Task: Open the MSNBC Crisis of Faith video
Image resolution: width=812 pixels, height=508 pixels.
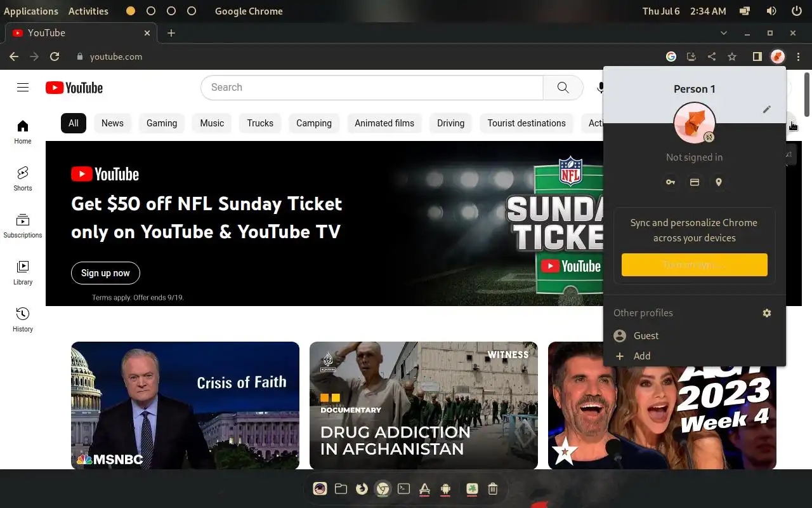Action: 185,405
